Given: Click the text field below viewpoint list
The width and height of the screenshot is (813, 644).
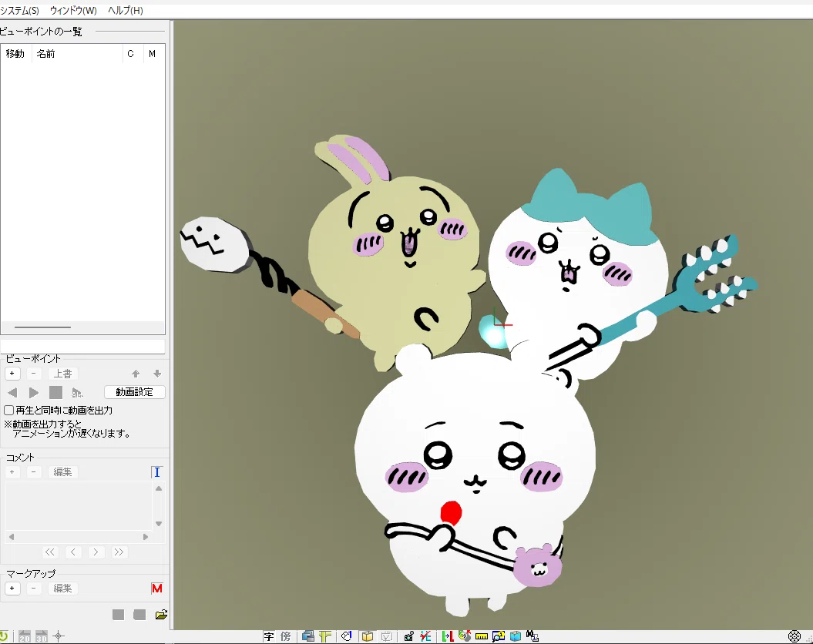Looking at the screenshot, I should (82, 347).
